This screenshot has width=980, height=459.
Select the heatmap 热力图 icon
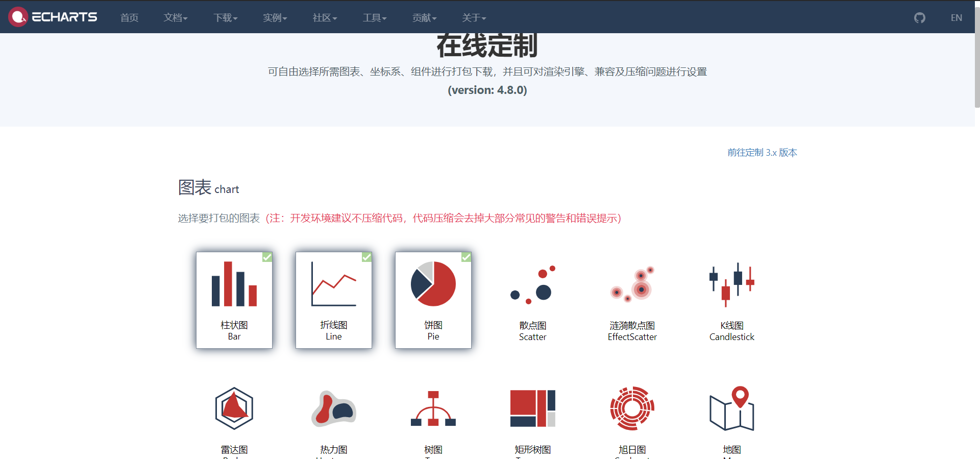pos(334,408)
